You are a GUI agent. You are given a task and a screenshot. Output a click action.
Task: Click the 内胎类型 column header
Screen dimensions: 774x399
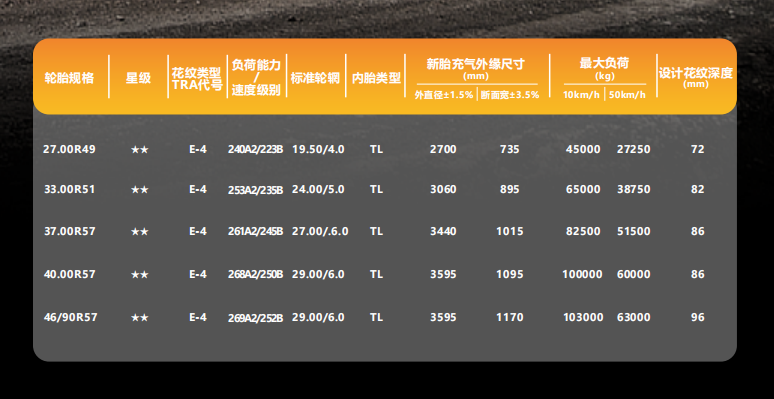click(x=376, y=78)
